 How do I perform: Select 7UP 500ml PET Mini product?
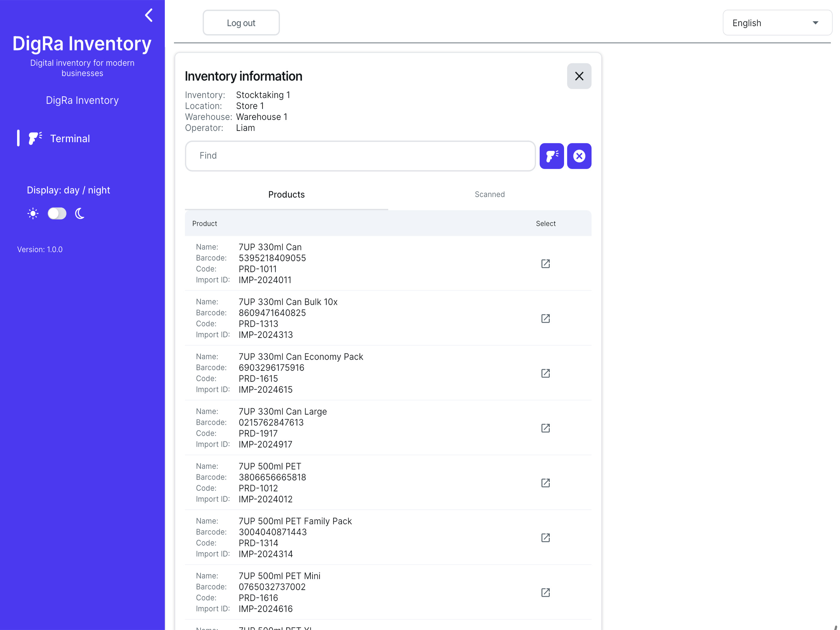pyautogui.click(x=545, y=592)
